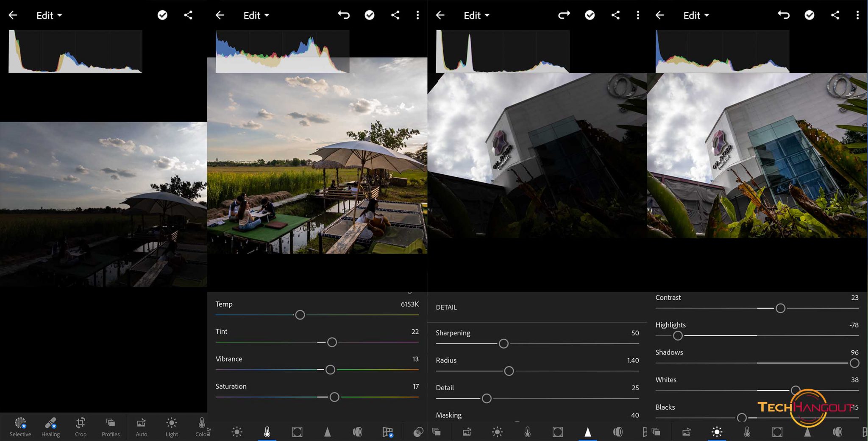Open the three-dot menu in third screen
The image size is (868, 441).
[638, 15]
